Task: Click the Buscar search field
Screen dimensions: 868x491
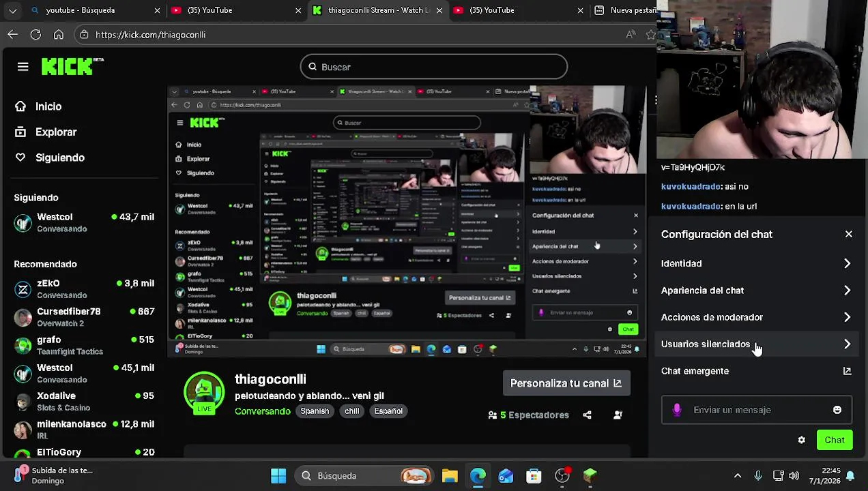Action: (434, 67)
